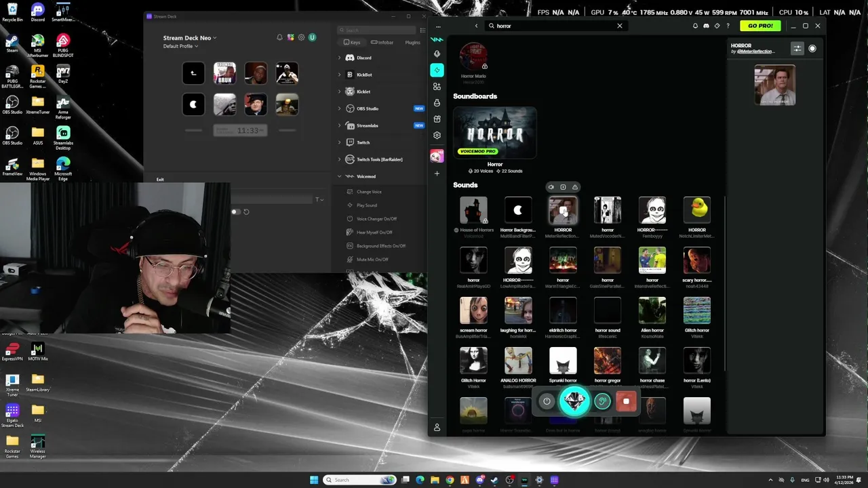This screenshot has height=488, width=868.
Task: Switch to Keys tab in Stream Deck
Action: [x=351, y=43]
